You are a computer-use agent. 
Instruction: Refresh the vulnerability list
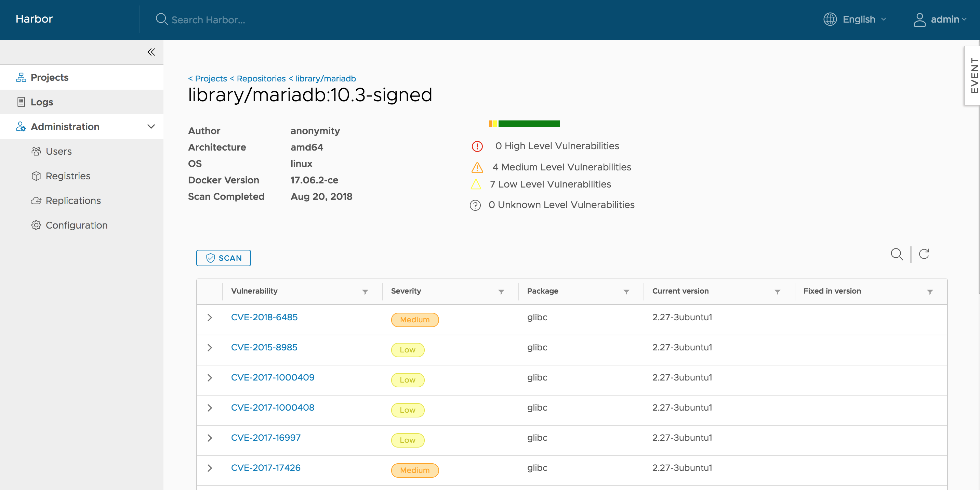point(924,254)
